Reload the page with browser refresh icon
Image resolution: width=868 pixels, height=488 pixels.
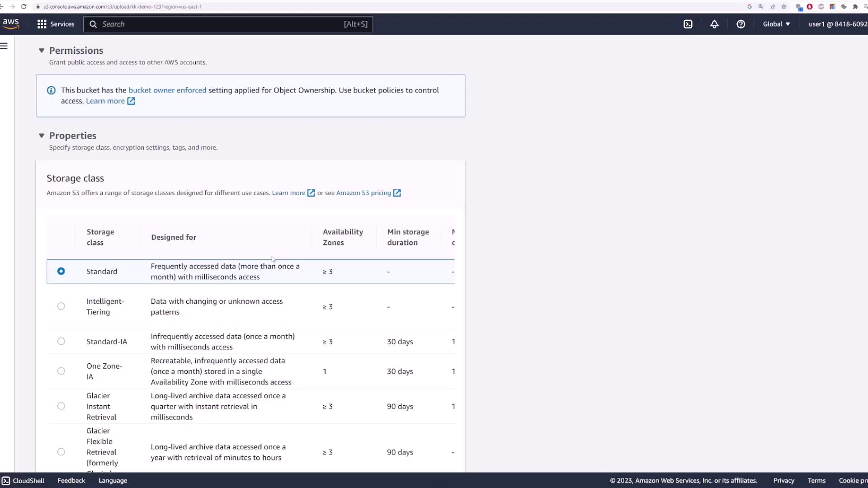pos(24,7)
